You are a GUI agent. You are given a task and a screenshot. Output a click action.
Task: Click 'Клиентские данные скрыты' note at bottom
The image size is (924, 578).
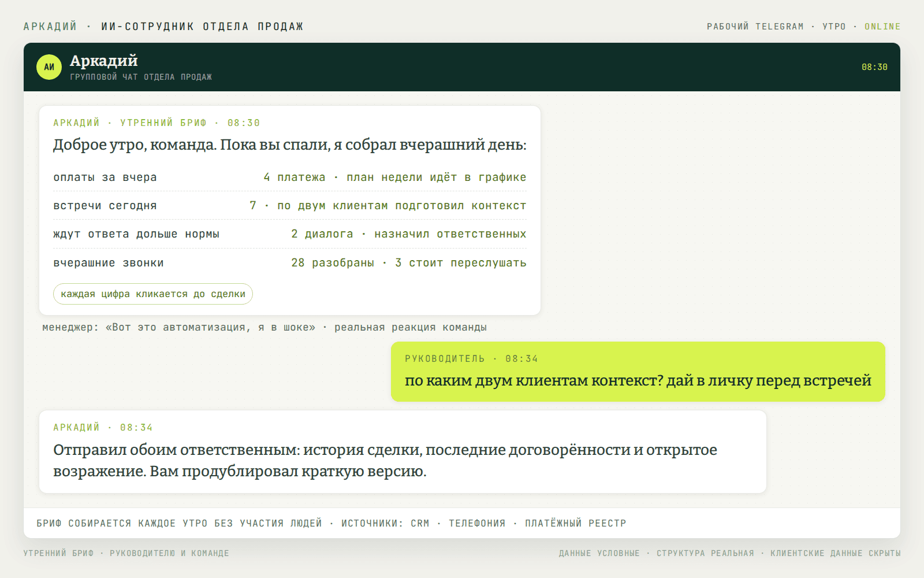point(836,553)
